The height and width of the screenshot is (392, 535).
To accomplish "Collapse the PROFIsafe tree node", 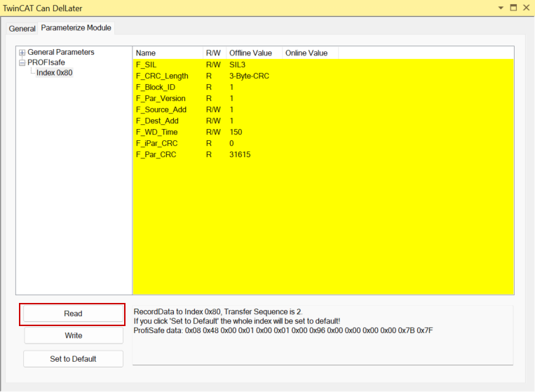I will point(22,63).
